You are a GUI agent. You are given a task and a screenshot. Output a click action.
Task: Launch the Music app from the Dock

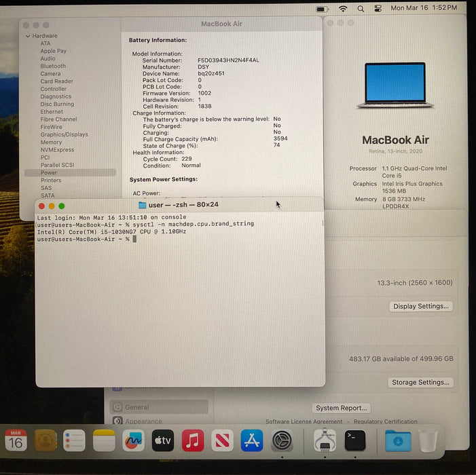coord(193,440)
